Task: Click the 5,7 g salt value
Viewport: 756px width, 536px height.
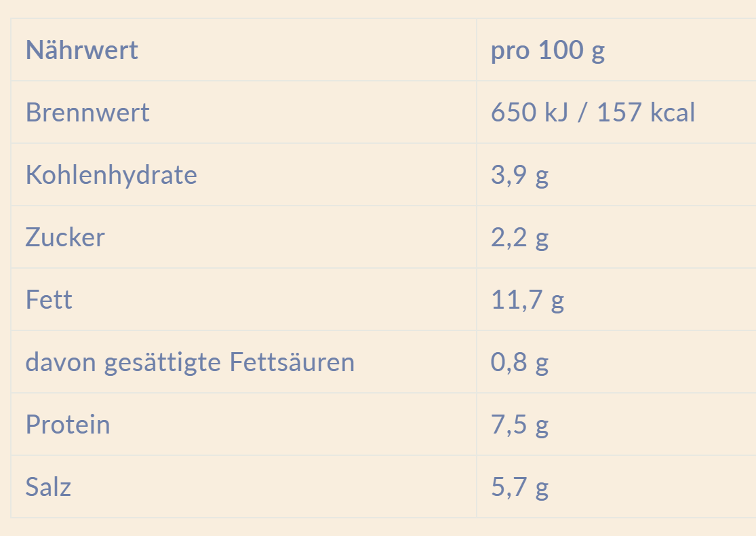Action: [519, 487]
